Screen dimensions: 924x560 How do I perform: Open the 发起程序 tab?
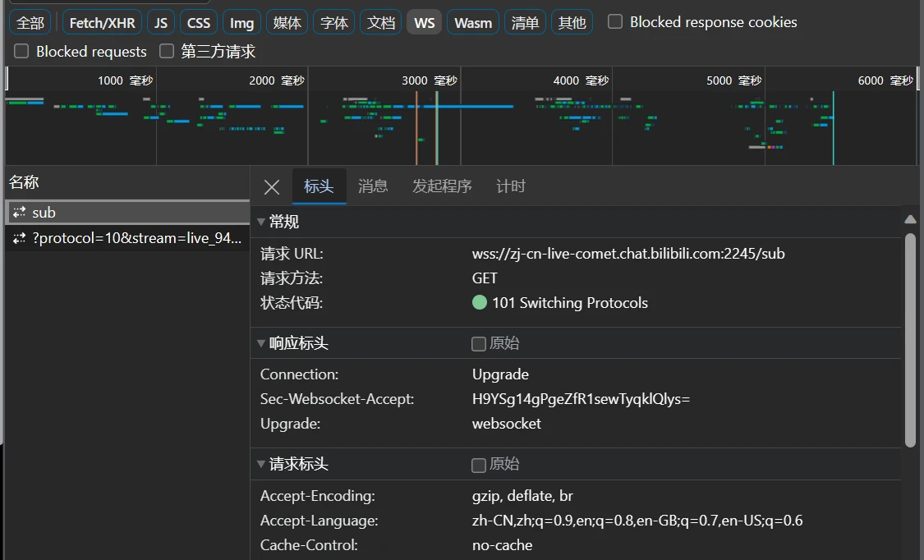(x=442, y=186)
